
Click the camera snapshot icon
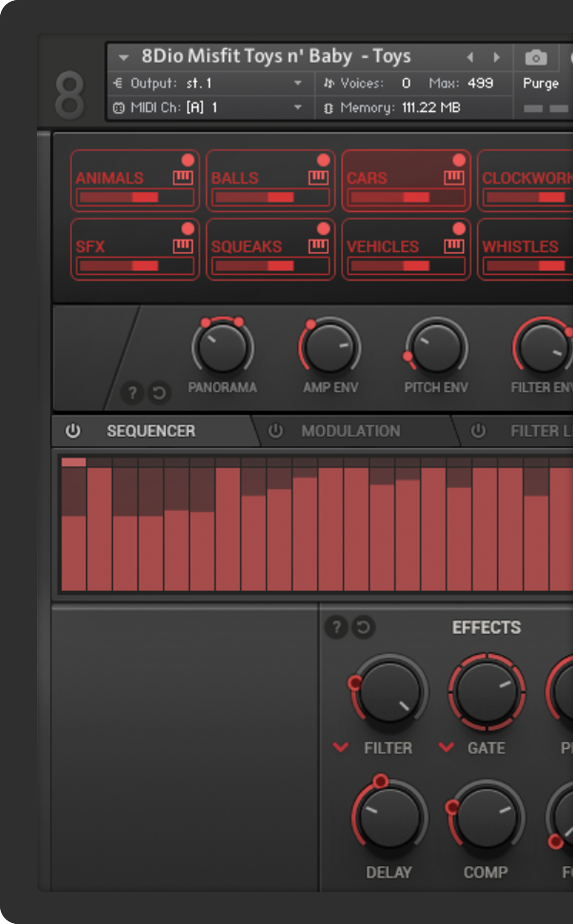coord(536,58)
